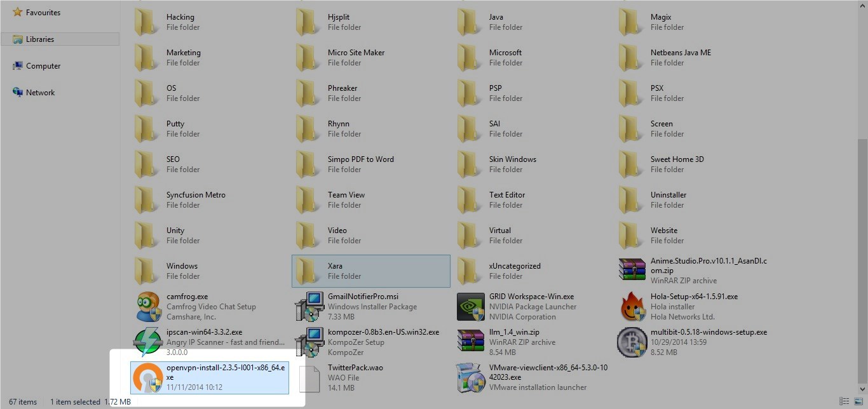Select the camfrog.exe installer icon
The width and height of the screenshot is (868, 409).
click(147, 307)
